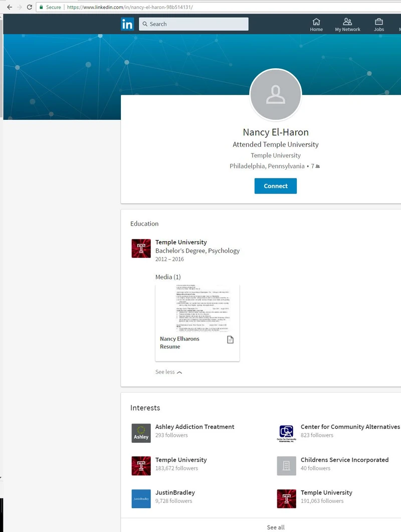This screenshot has height=532, width=401.
Task: Click the LinkedIn URL in address bar
Action: (x=130, y=7)
